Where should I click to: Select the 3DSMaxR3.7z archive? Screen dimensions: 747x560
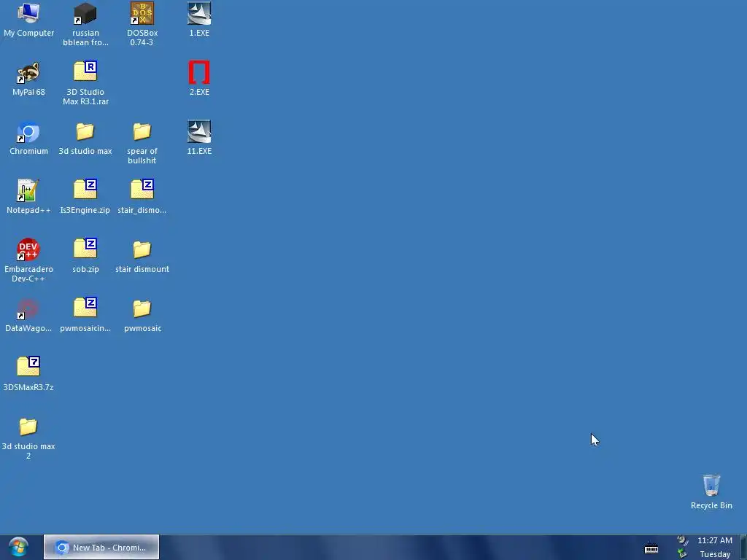(x=28, y=374)
